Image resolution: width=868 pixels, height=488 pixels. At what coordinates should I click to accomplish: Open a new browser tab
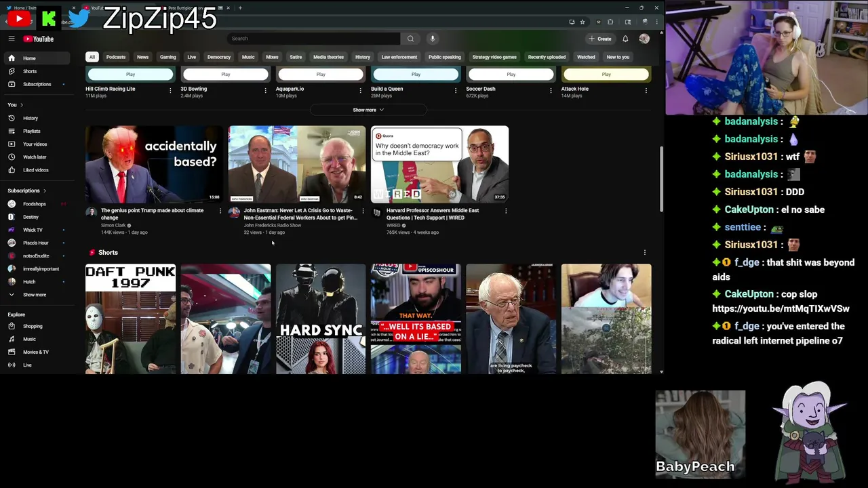click(240, 8)
